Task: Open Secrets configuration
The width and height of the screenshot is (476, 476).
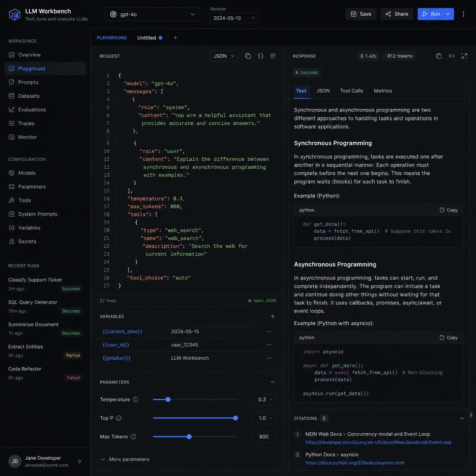Action: tap(45, 241)
